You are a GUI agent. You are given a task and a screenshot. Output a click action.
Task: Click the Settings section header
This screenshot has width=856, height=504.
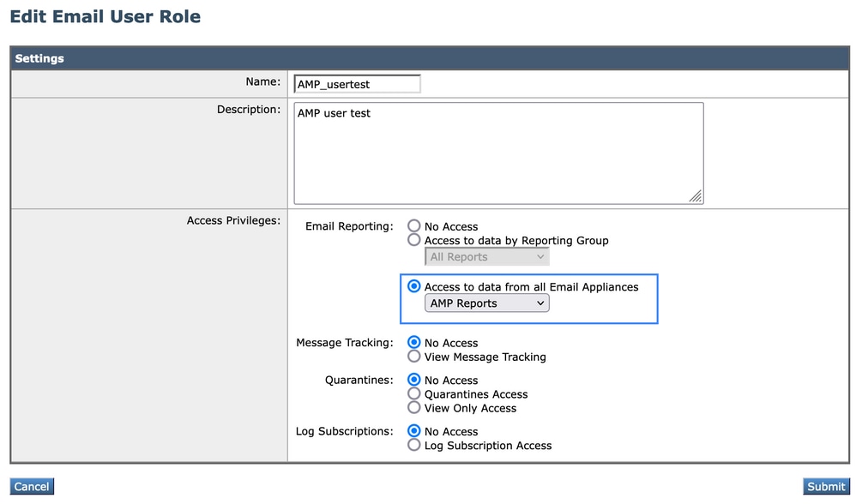(x=430, y=58)
